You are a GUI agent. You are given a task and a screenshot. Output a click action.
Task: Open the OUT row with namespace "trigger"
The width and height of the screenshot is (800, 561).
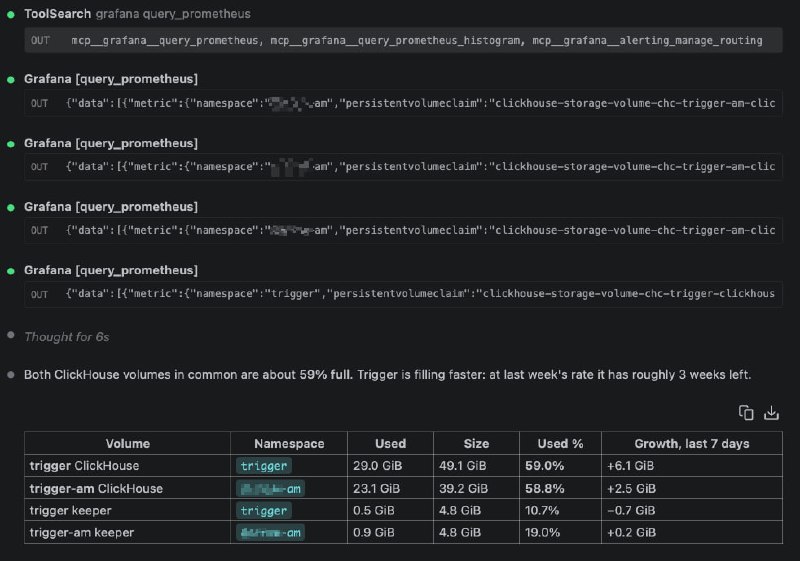403,294
